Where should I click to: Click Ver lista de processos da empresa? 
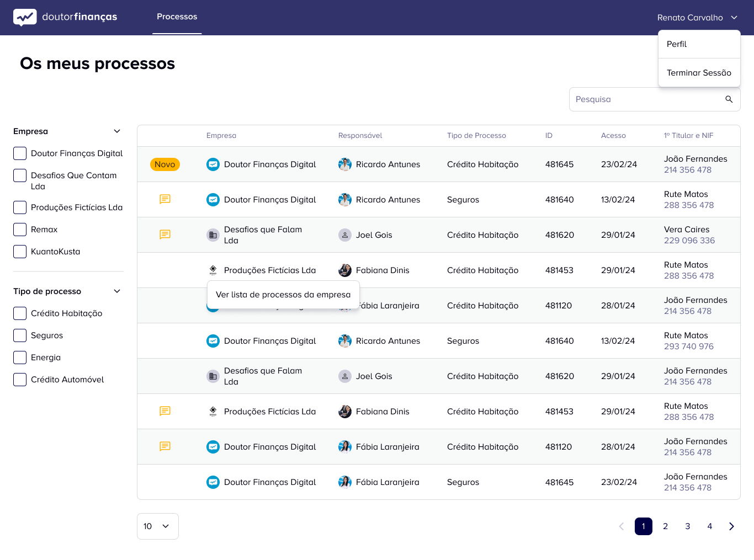pos(283,295)
